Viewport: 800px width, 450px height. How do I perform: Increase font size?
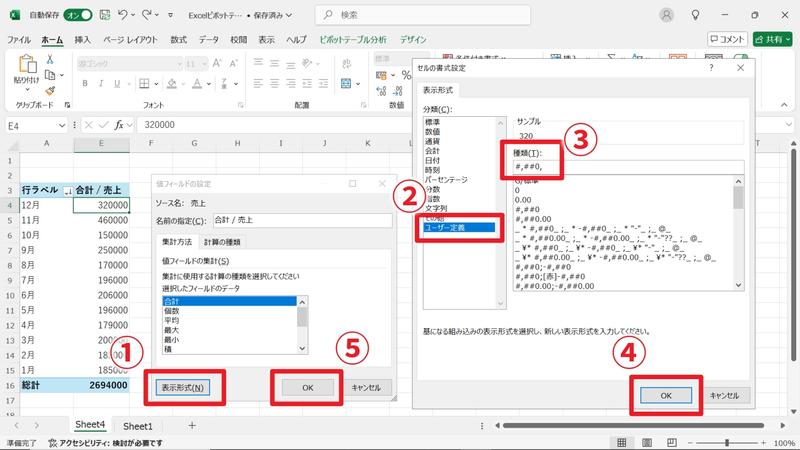click(217, 64)
